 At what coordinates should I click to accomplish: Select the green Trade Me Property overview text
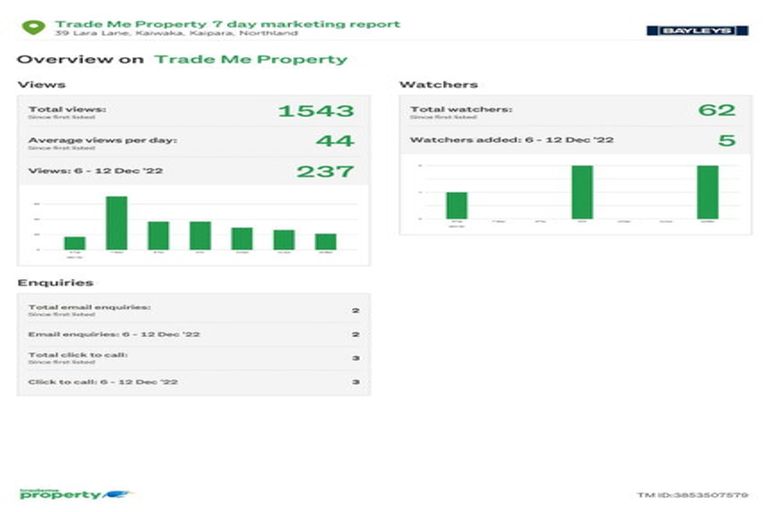[251, 59]
